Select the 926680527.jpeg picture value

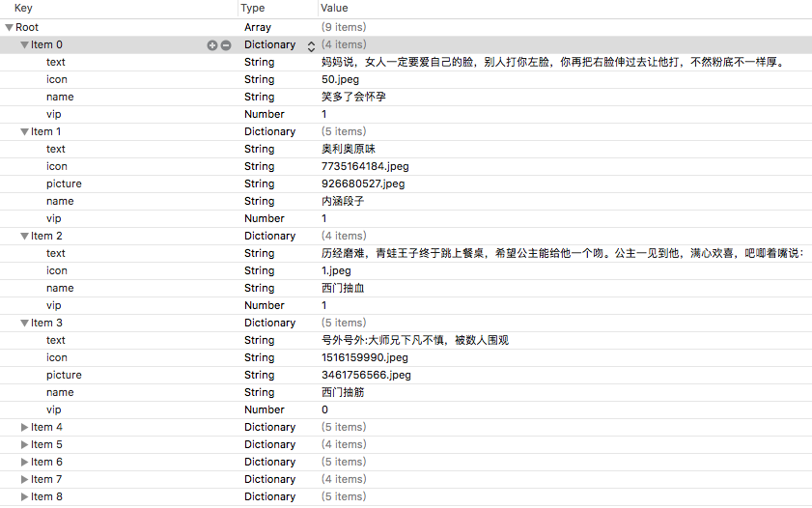(363, 183)
